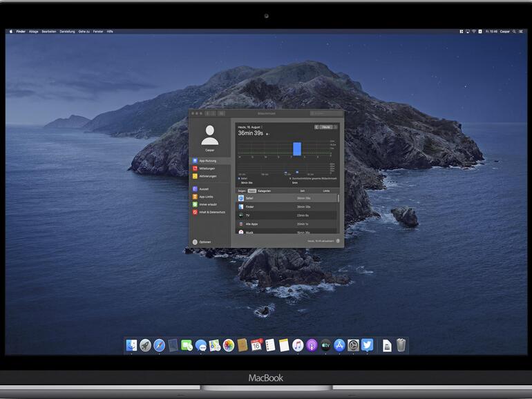Viewport: 532px width, 399px height.
Task: Open Darstellung menu
Action: (67, 31)
